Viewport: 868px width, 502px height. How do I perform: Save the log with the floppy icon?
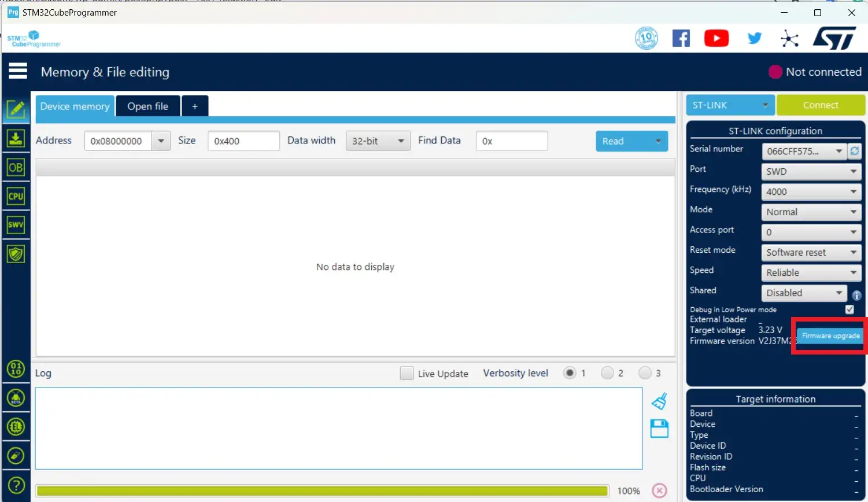(659, 429)
